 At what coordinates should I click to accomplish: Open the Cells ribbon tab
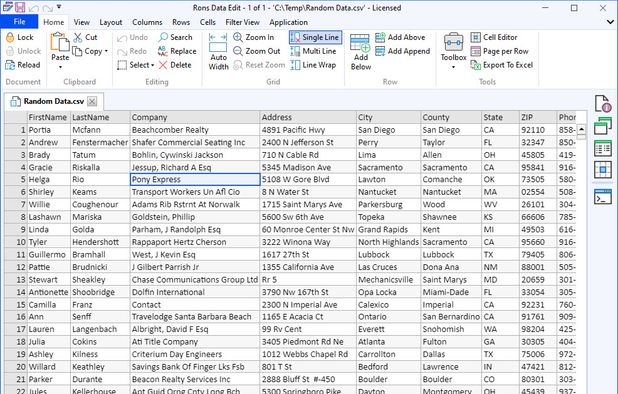208,22
